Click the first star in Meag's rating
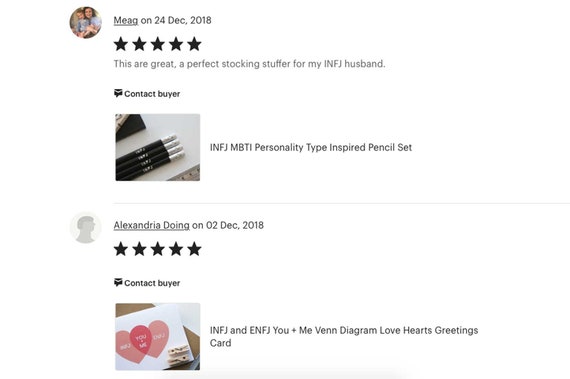Screen dimensions: 570x379 tap(121, 44)
